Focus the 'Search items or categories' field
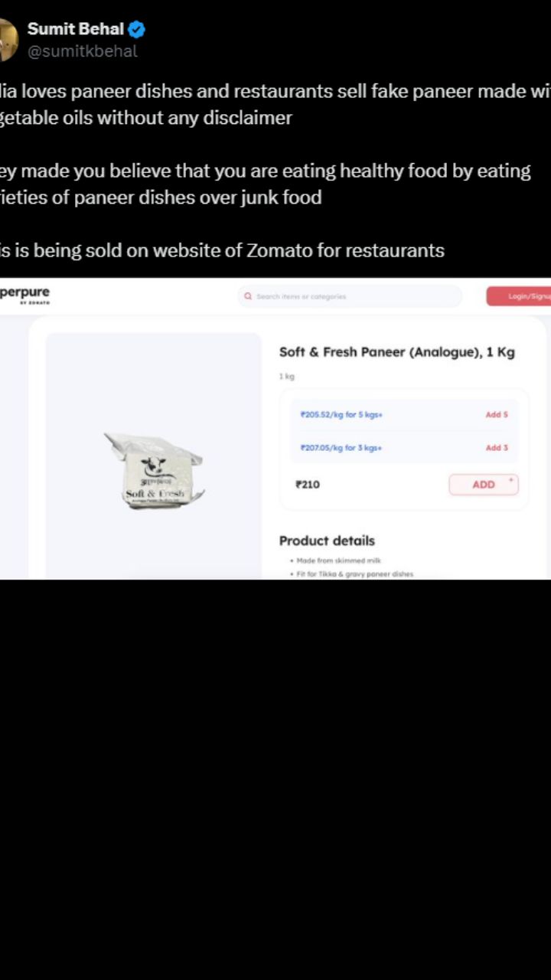This screenshot has height=980, width=551. pos(350,296)
